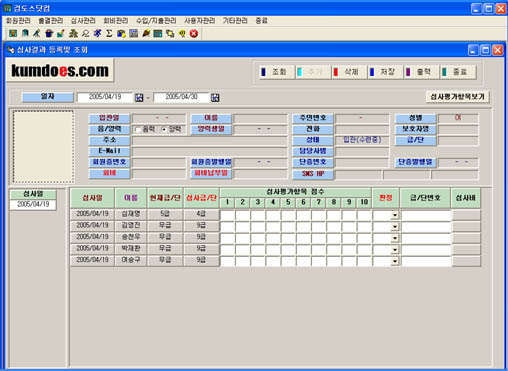Viewport: 508px width, 371px height.
Task: Select the name cell 박재환
Action: [131, 249]
